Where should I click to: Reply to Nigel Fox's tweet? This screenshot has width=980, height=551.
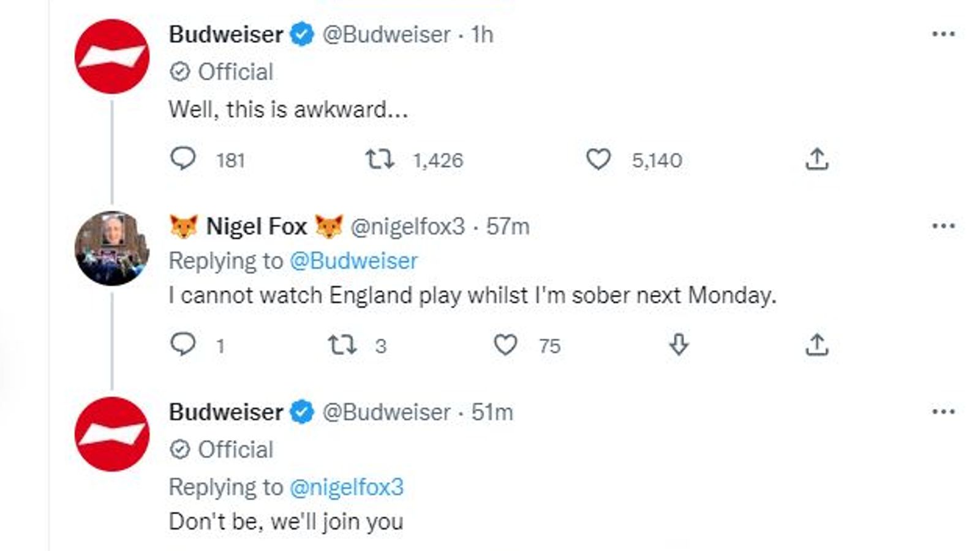tap(183, 344)
